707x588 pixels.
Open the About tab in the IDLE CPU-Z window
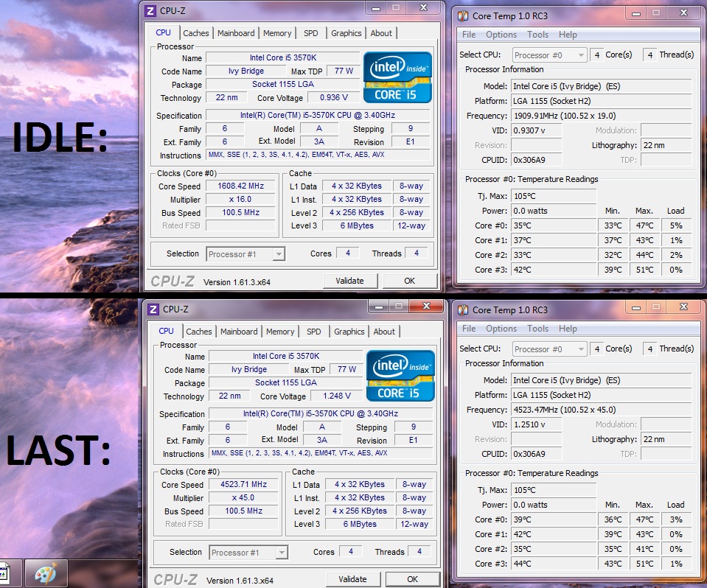(x=381, y=33)
